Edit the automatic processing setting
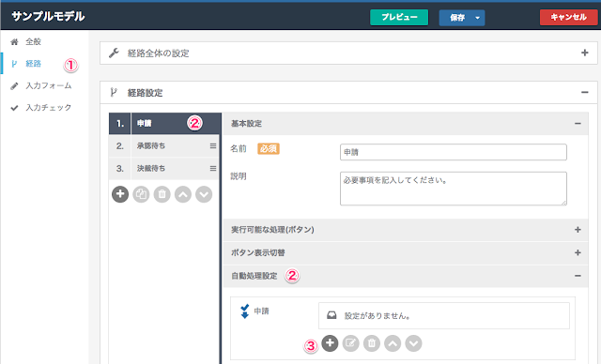The image size is (601, 364). [350, 343]
